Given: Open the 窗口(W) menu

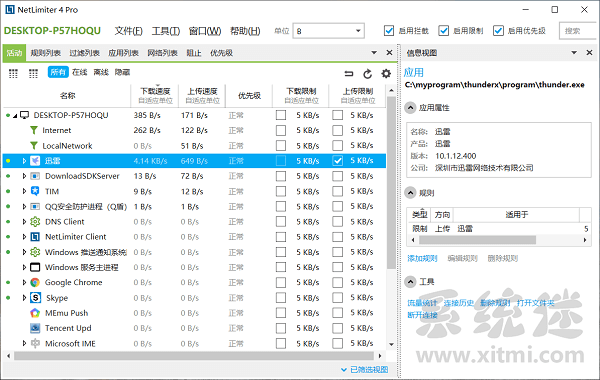Looking at the screenshot, I should (x=205, y=31).
